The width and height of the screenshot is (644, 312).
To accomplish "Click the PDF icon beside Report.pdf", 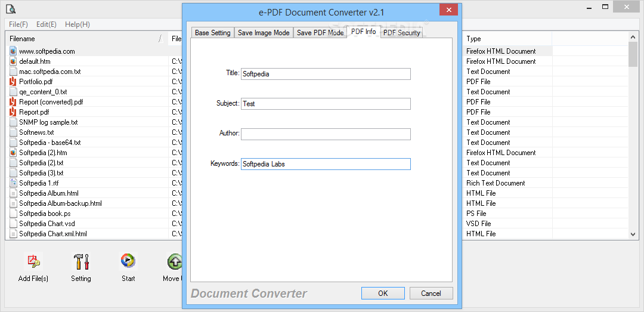I will [x=13, y=112].
